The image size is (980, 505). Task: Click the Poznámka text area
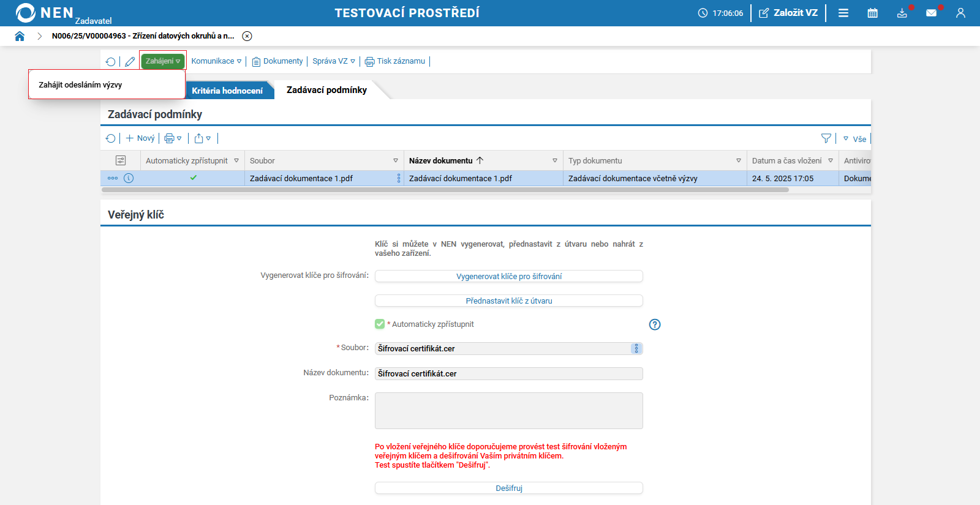click(508, 410)
